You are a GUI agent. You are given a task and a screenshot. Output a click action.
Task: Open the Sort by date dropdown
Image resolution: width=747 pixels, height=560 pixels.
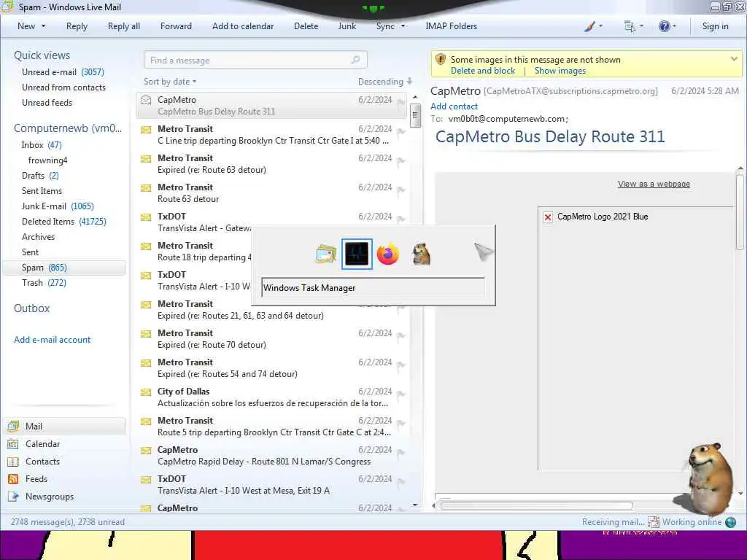170,82
